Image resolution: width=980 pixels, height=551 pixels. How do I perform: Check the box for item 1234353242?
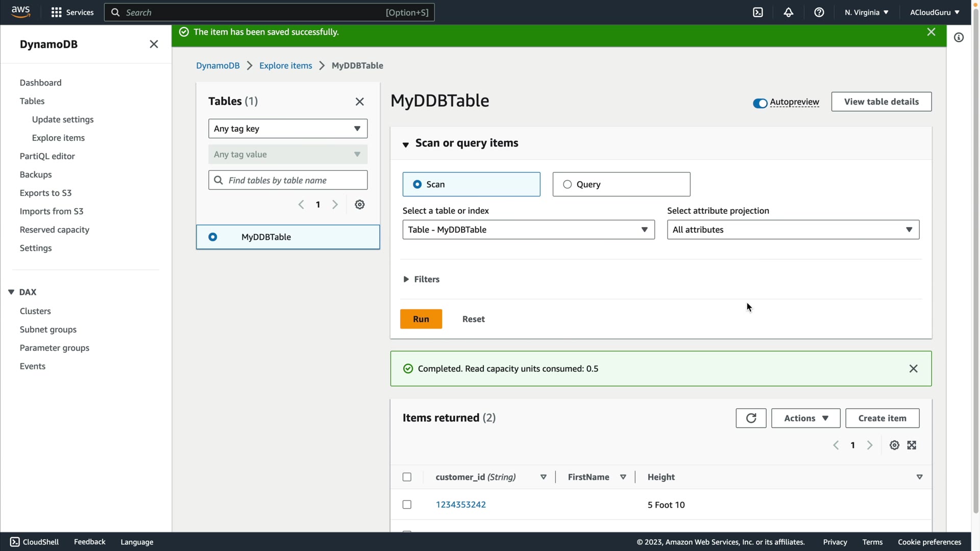pos(407,505)
